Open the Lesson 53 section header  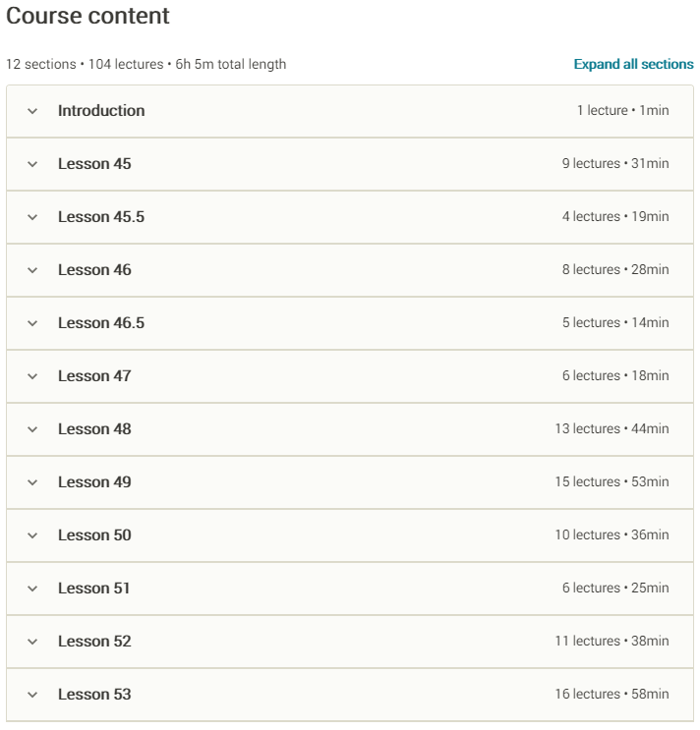pos(94,695)
